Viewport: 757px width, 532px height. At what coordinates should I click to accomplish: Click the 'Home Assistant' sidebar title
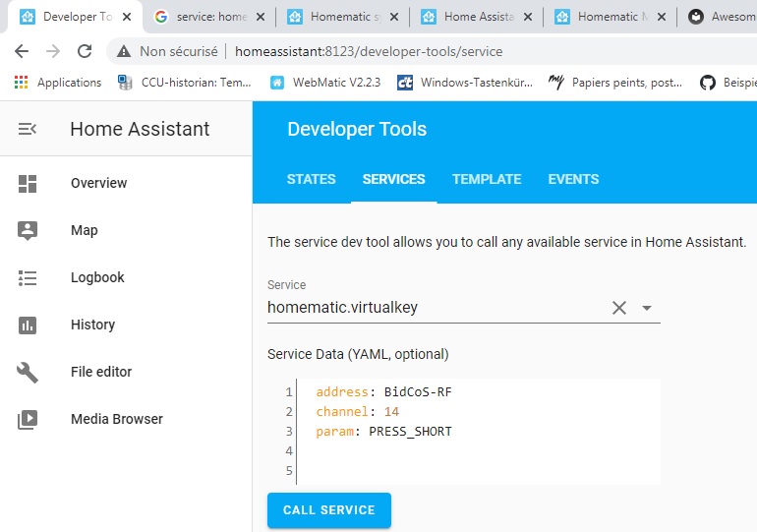140,129
